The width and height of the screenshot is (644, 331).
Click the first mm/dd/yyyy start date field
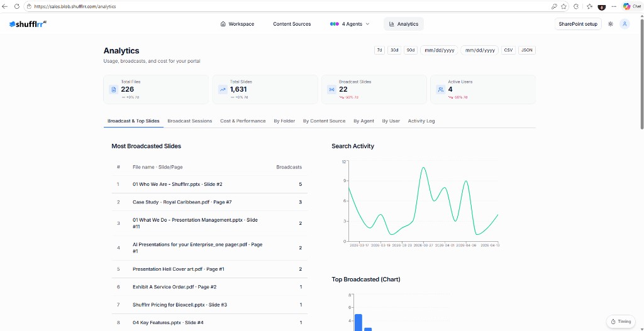[x=439, y=50]
